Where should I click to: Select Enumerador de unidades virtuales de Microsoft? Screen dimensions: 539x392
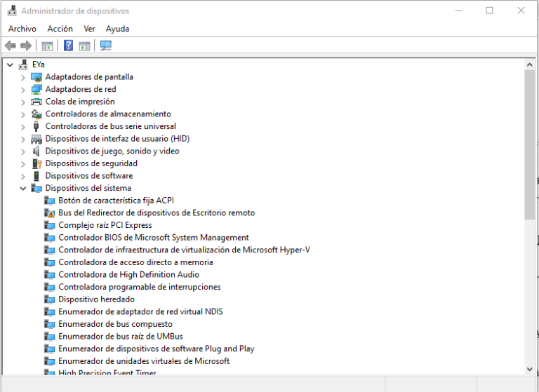(x=144, y=361)
